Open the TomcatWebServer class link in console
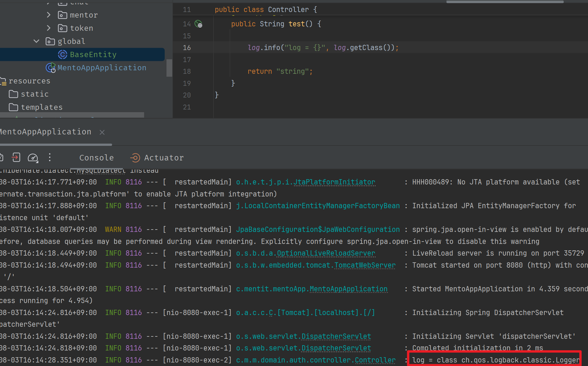 [x=365, y=265]
